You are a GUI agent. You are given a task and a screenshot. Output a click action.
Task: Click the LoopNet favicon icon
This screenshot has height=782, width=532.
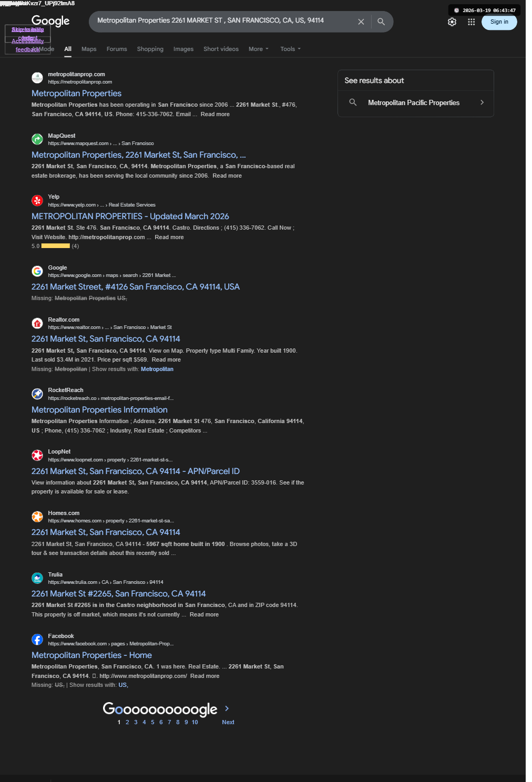37,455
